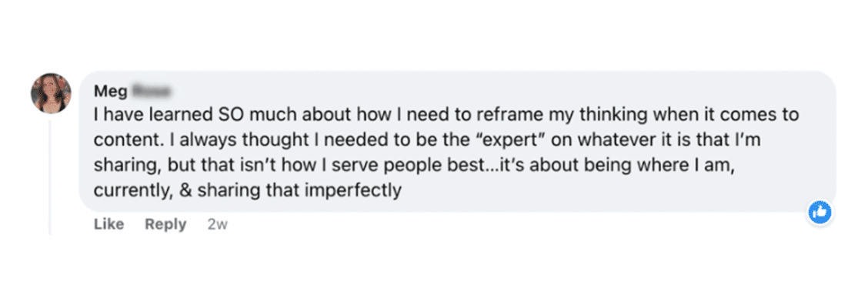Click the blue thumbs-up reaction icon
The width and height of the screenshot is (868, 302).
tap(820, 212)
